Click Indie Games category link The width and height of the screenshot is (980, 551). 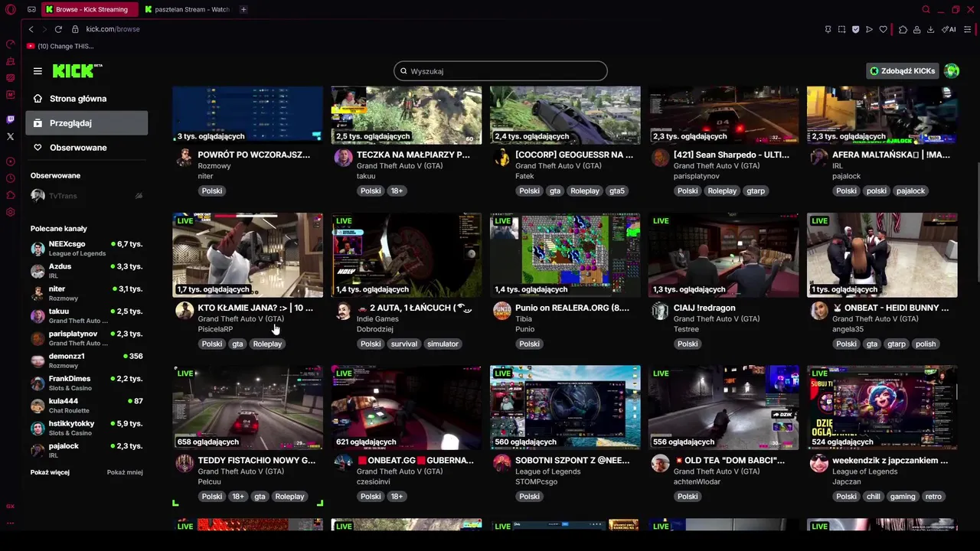pyautogui.click(x=377, y=319)
